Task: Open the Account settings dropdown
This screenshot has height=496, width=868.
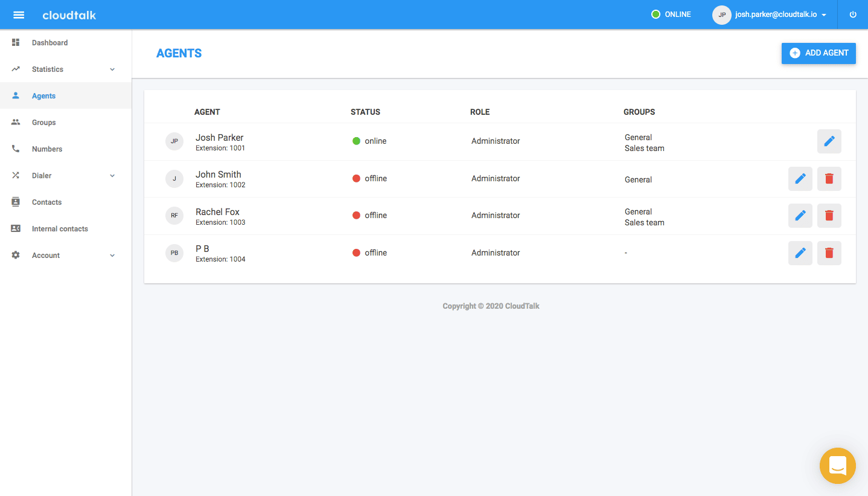Action: coord(112,255)
